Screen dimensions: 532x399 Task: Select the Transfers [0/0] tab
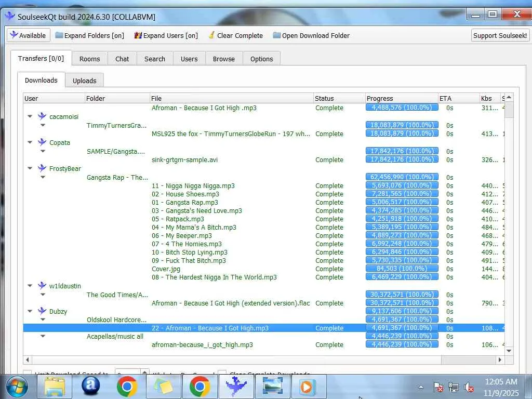[x=41, y=58]
